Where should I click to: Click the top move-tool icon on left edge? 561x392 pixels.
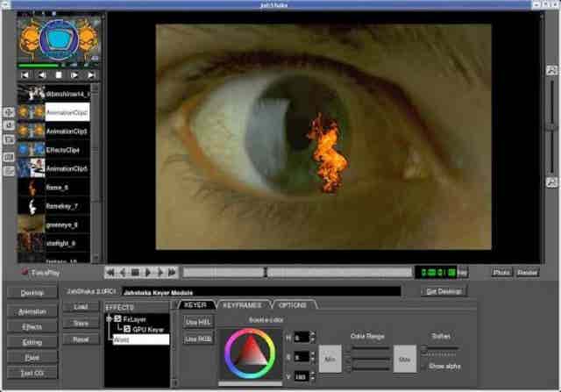point(8,112)
